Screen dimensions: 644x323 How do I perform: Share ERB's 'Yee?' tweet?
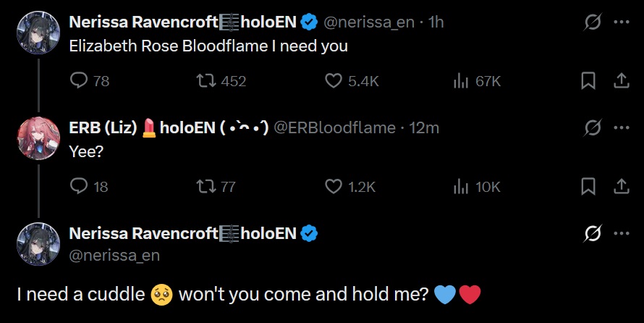point(621,187)
